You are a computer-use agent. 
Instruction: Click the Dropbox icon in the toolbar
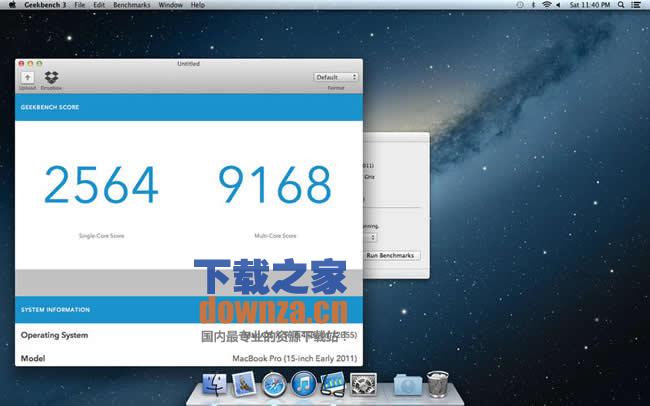pyautogui.click(x=51, y=77)
